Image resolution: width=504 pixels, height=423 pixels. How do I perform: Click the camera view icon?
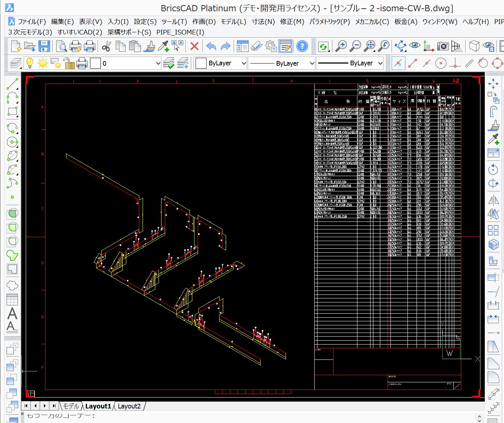[x=443, y=46]
